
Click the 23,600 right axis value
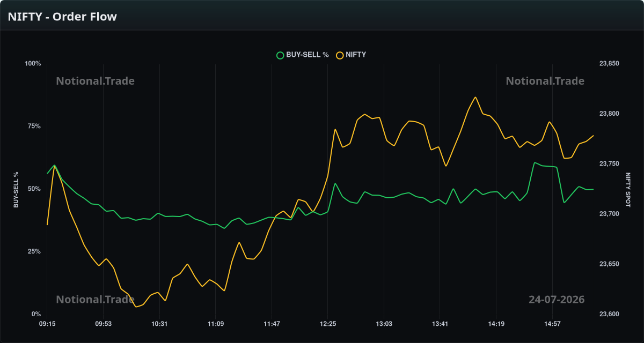tap(609, 314)
